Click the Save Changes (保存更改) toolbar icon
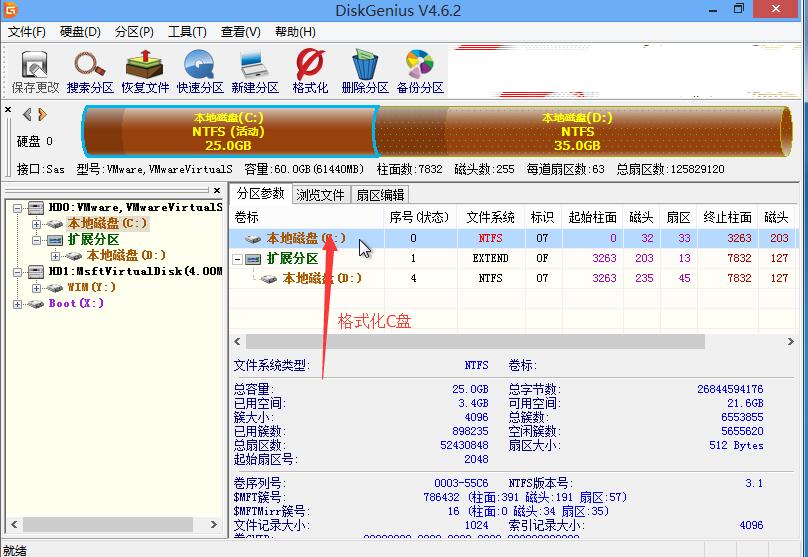This screenshot has width=808, height=557. [35, 72]
